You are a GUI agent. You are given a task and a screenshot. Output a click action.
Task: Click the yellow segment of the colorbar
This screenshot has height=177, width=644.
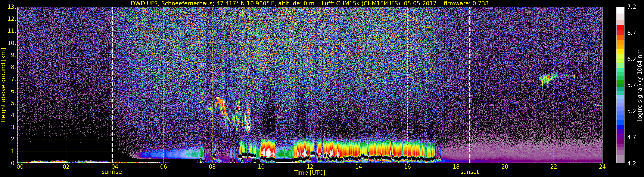tap(620, 52)
